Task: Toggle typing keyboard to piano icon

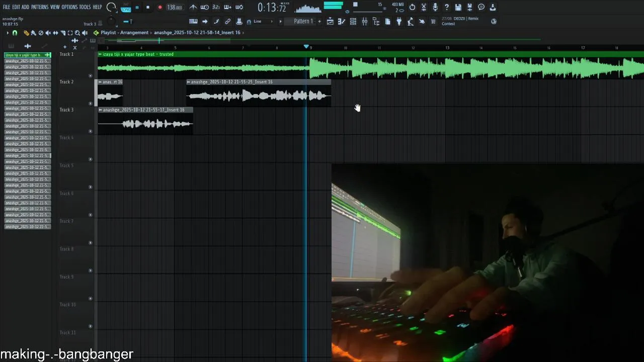Action: tap(193, 22)
